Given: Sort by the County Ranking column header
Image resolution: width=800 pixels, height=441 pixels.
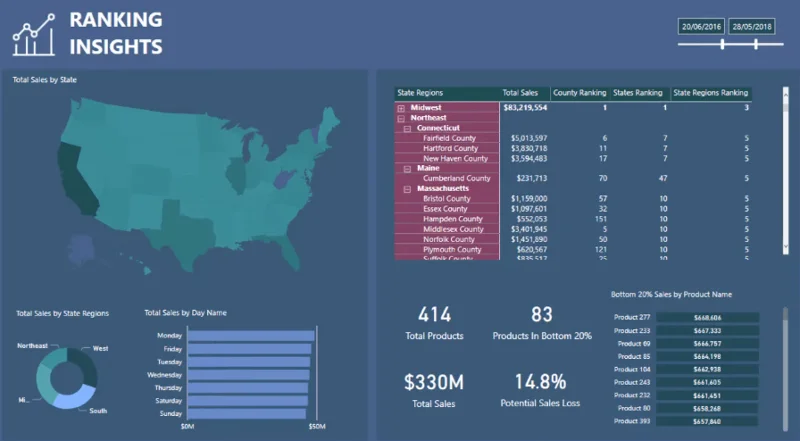Looking at the screenshot, I should pyautogui.click(x=580, y=93).
